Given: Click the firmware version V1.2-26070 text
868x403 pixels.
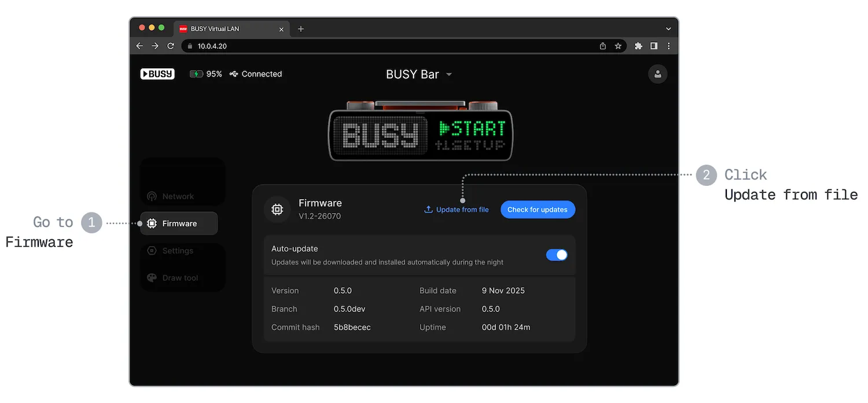Looking at the screenshot, I should (319, 216).
